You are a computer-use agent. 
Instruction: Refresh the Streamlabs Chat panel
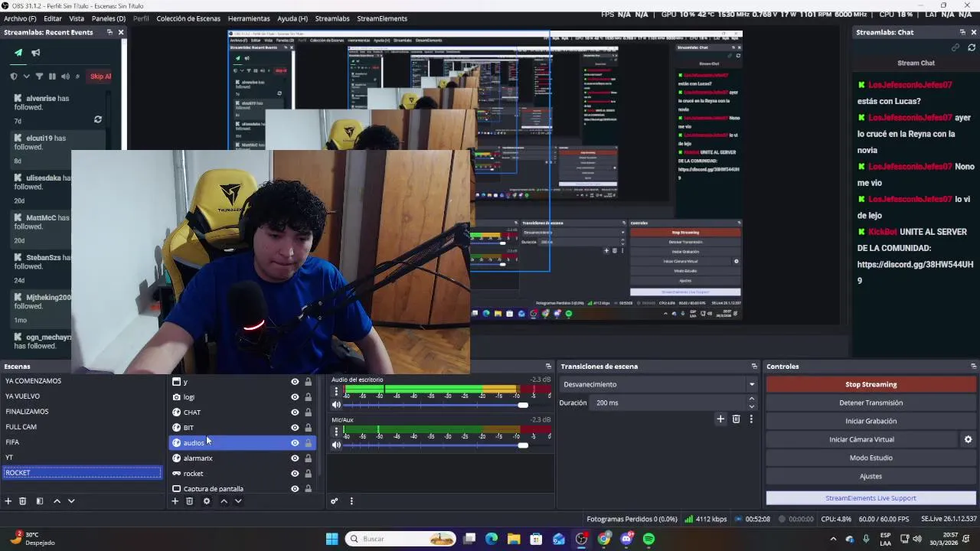(972, 47)
